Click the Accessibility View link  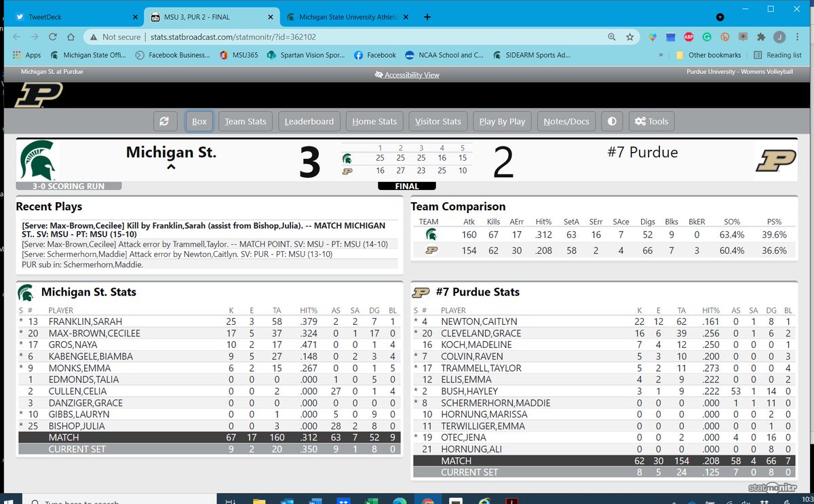coord(407,75)
